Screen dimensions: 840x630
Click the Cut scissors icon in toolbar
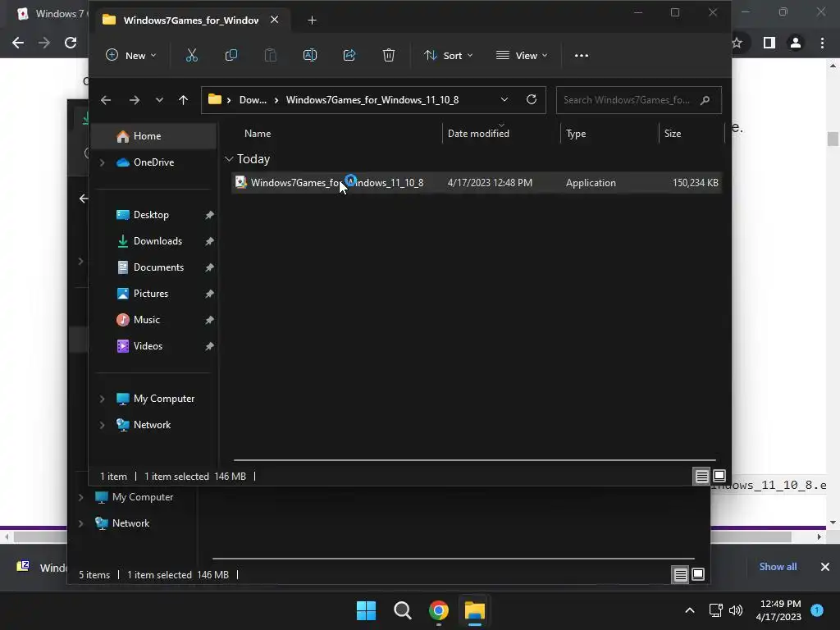[192, 55]
